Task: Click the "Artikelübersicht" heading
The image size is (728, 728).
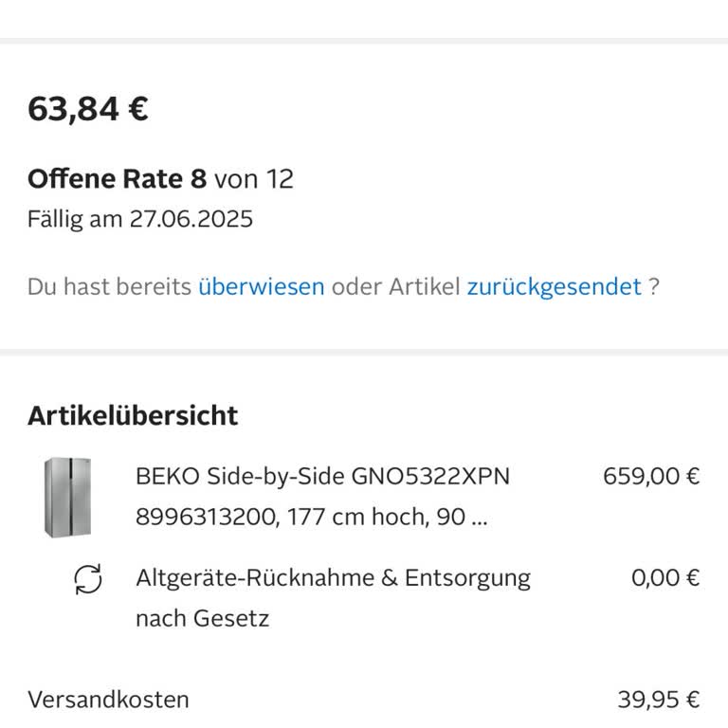Action: click(132, 415)
